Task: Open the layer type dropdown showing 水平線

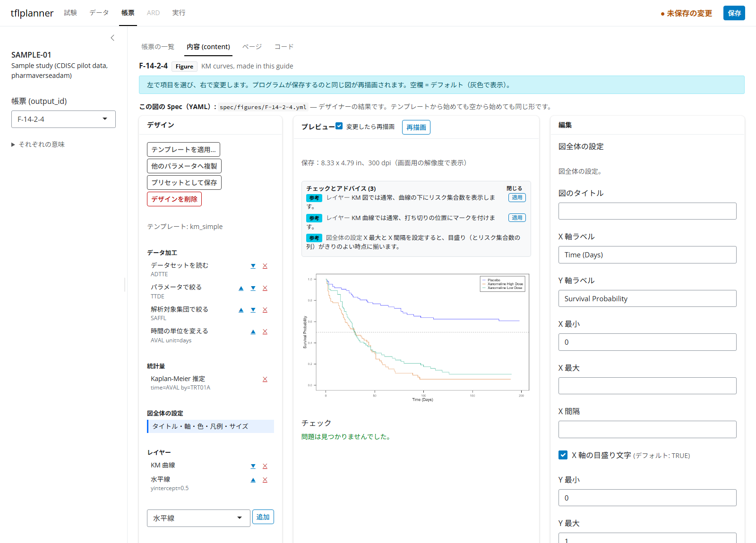Action: [198, 518]
